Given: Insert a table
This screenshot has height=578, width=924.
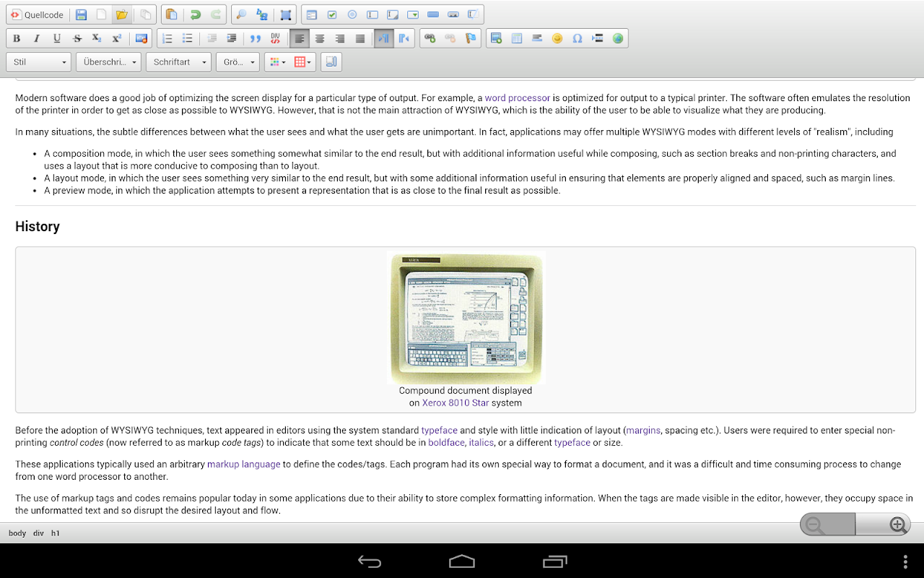Looking at the screenshot, I should [517, 38].
